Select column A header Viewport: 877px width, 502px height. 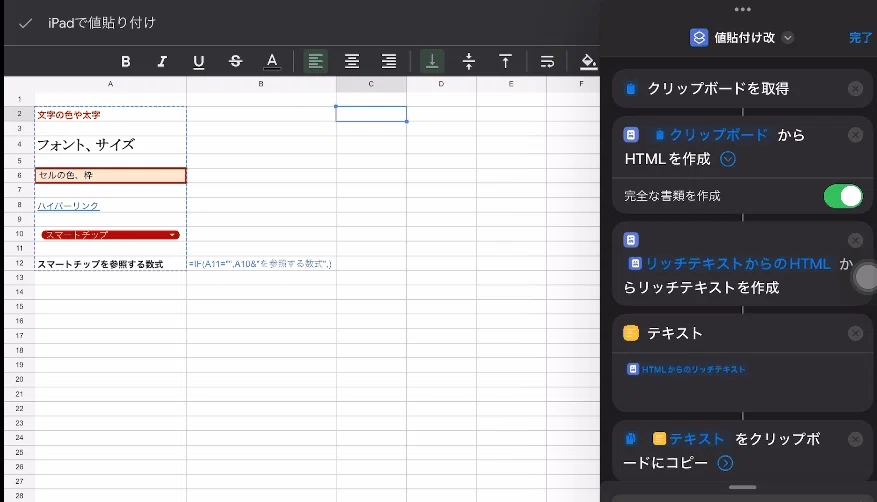click(x=110, y=84)
